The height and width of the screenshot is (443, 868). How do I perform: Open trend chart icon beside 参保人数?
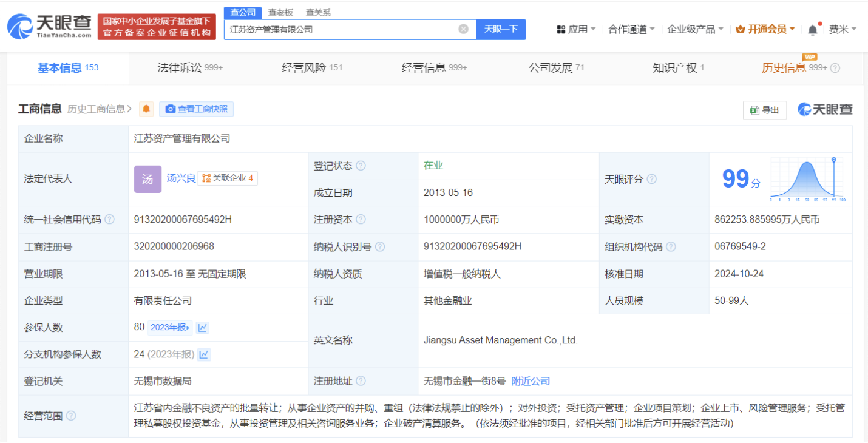click(203, 328)
